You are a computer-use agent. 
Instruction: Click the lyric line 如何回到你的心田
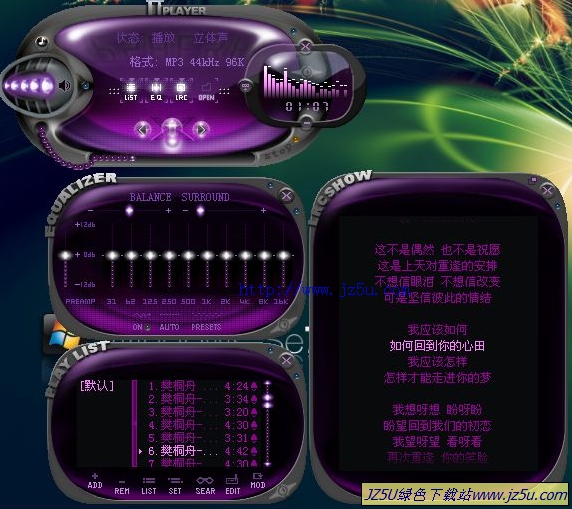[x=437, y=346]
